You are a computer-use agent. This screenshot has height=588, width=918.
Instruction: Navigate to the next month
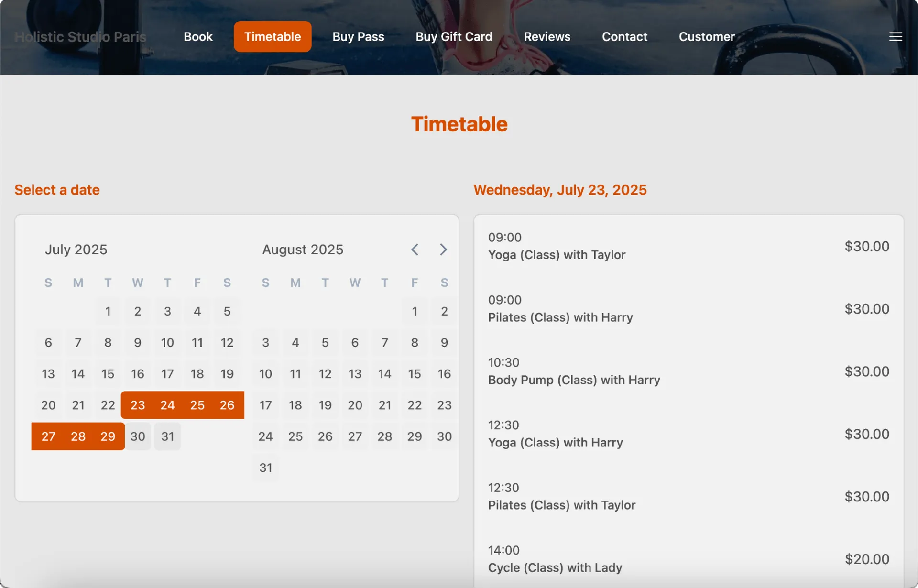pyautogui.click(x=443, y=249)
